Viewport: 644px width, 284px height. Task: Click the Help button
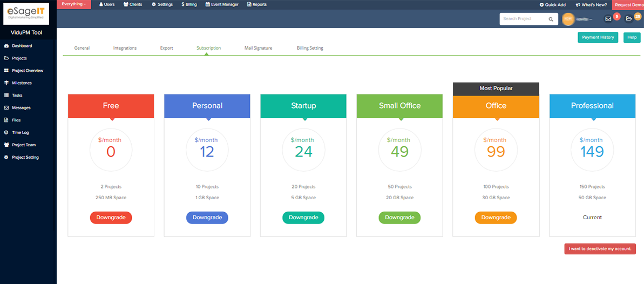coord(632,37)
